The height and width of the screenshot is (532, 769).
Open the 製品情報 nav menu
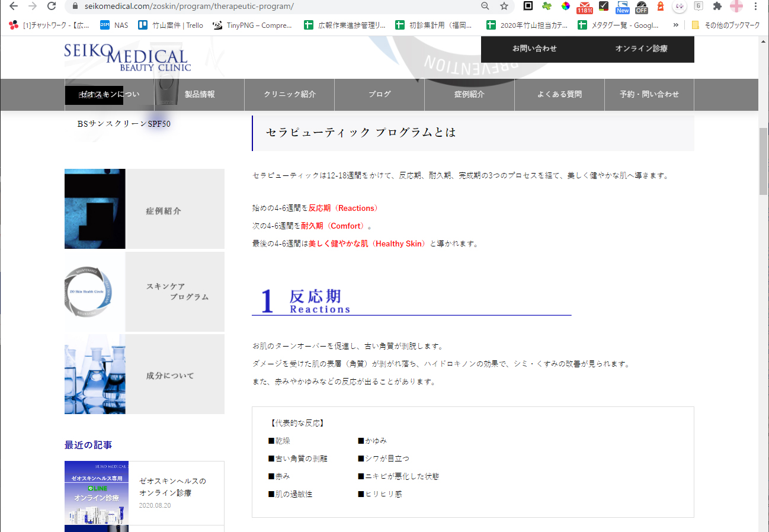(200, 95)
